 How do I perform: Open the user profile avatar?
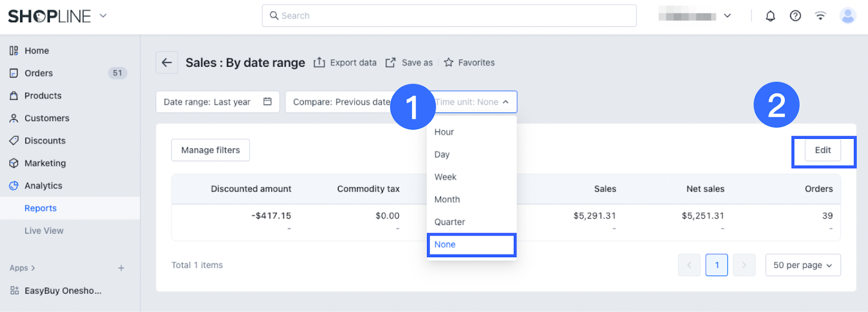tap(847, 16)
